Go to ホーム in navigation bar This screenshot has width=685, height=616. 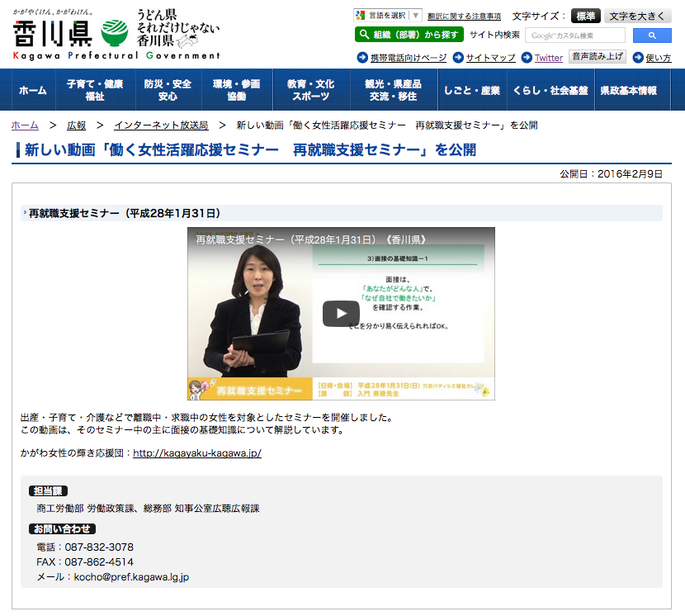[33, 90]
